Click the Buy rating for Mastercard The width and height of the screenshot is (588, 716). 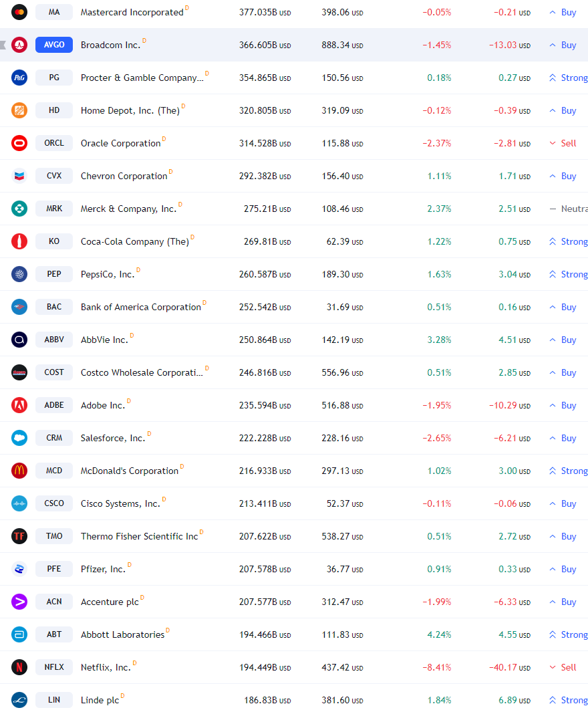coord(563,12)
